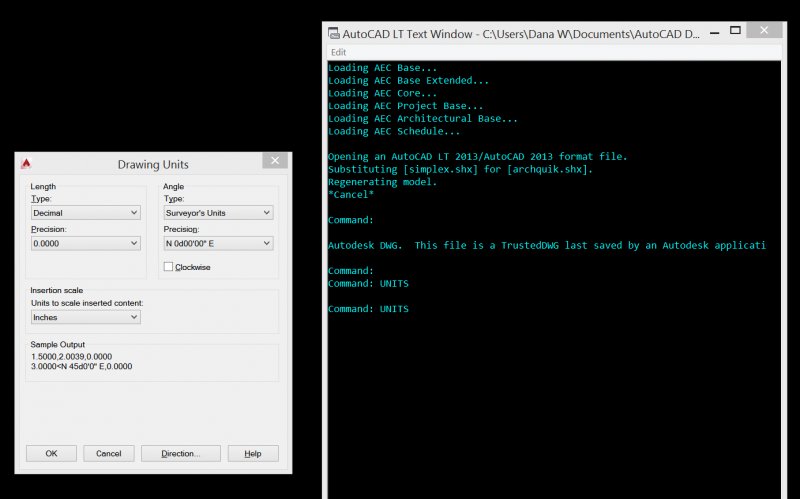Open the Edit menu in Text Window

[x=338, y=52]
